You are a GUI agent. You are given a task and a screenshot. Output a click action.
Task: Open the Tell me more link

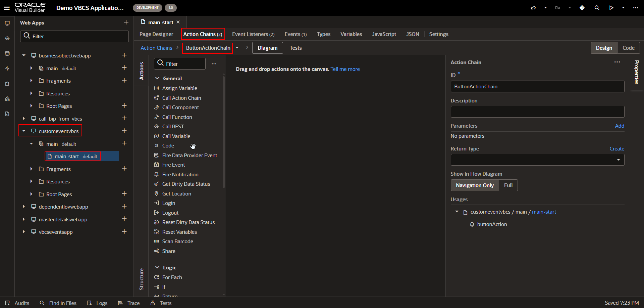345,69
